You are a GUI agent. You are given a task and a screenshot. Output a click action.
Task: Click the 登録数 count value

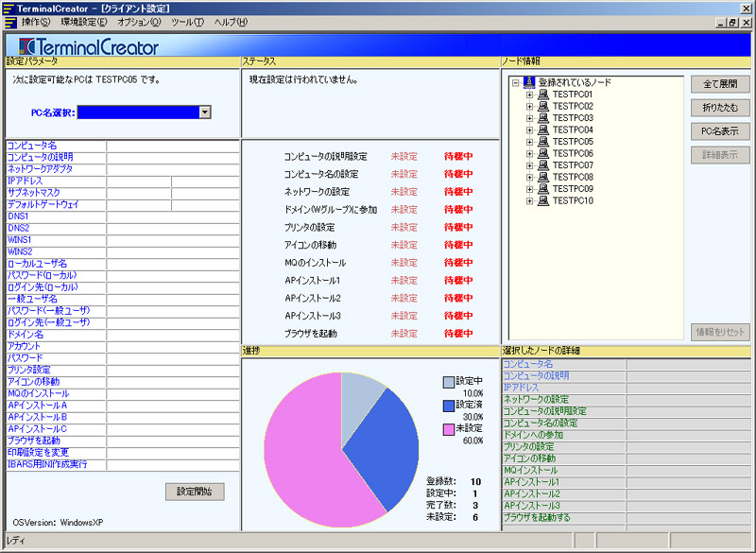tap(475, 482)
